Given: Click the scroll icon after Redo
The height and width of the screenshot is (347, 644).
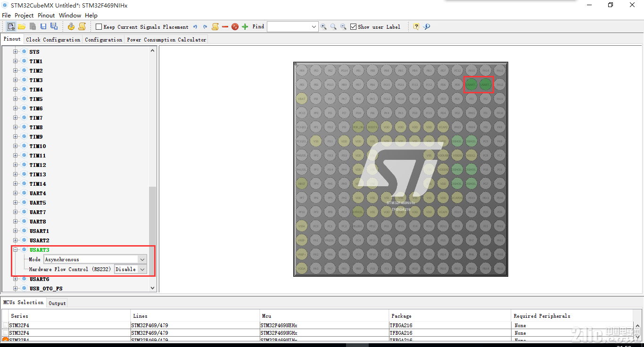Looking at the screenshot, I should click(x=215, y=26).
